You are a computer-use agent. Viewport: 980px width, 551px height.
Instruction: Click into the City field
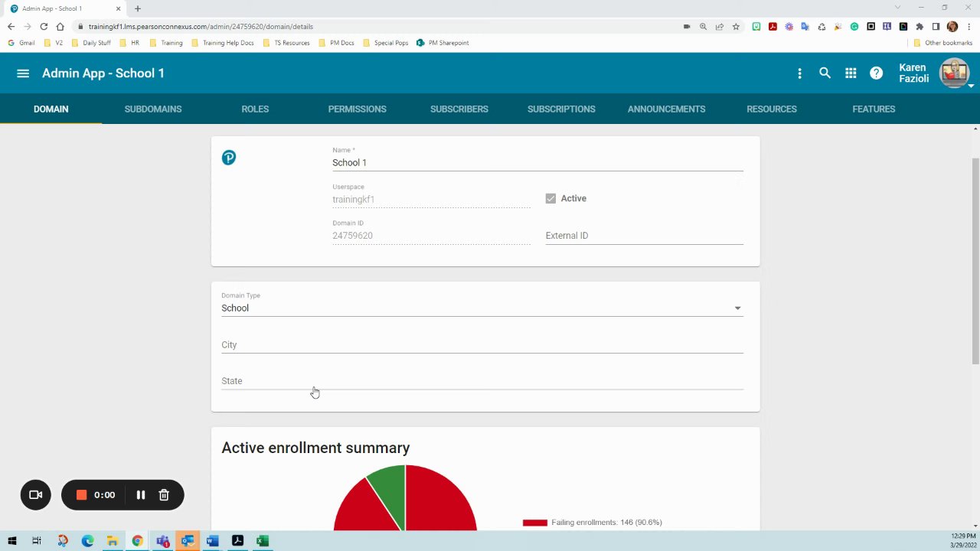point(482,344)
